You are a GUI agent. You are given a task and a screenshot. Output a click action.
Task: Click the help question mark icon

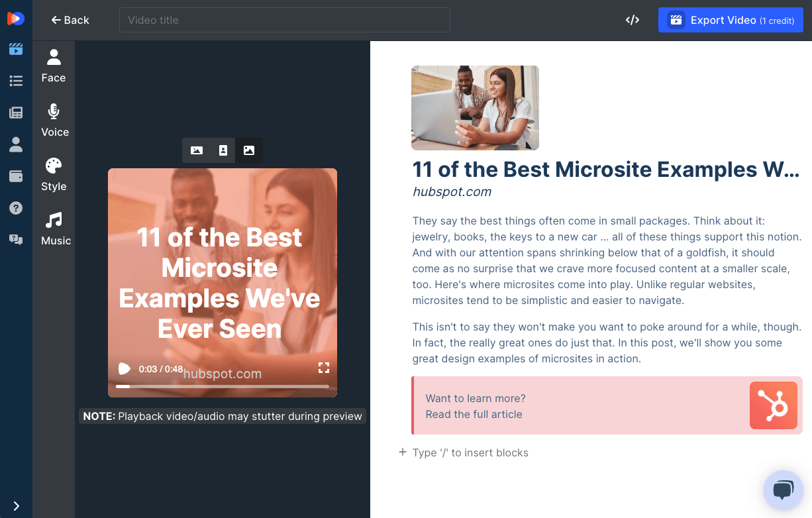[x=16, y=208]
